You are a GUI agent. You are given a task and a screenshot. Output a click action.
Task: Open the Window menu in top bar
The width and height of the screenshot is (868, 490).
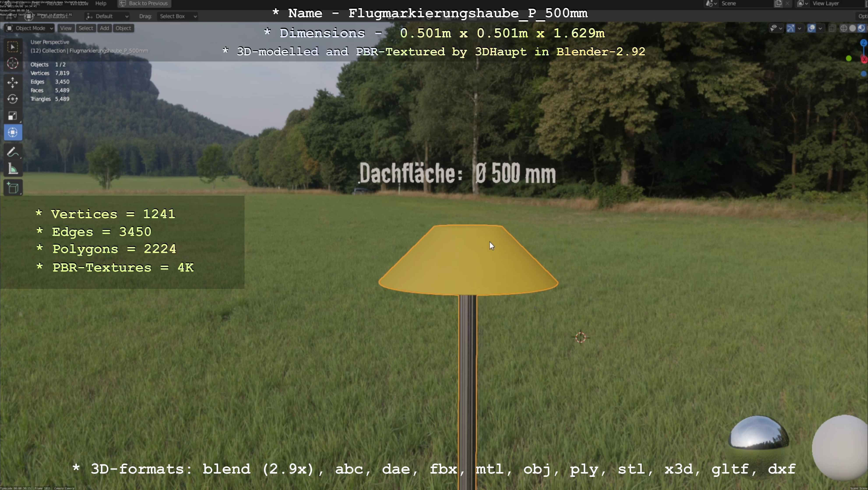pyautogui.click(x=79, y=3)
